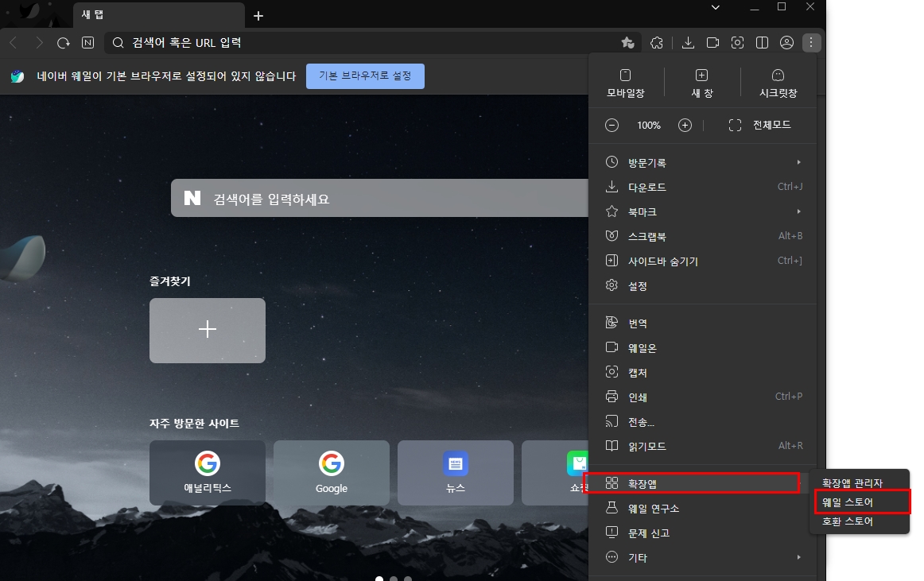
Task: Enable 읽기모드 reader mode
Action: click(x=702, y=446)
